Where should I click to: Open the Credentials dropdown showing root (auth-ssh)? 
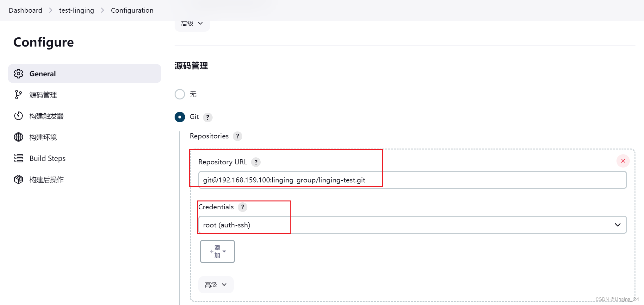412,225
